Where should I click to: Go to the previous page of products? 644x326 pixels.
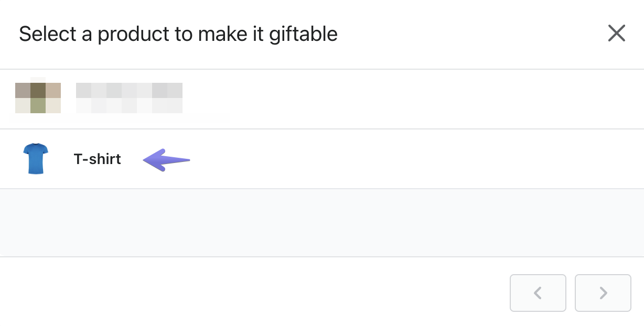(x=538, y=293)
